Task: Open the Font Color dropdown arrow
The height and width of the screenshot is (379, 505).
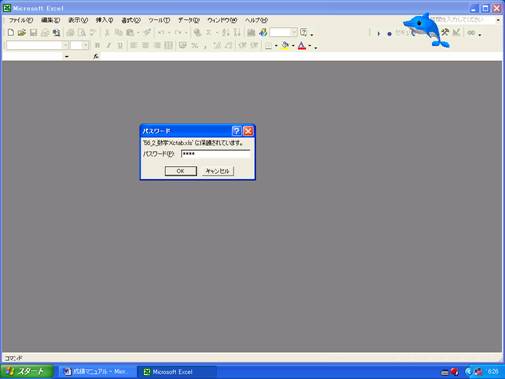Action: tap(310, 46)
